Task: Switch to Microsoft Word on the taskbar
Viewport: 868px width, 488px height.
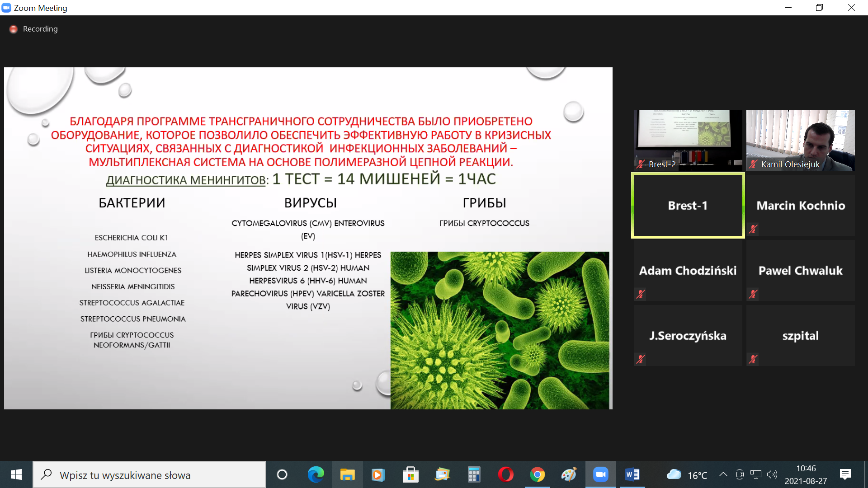Action: pyautogui.click(x=632, y=474)
